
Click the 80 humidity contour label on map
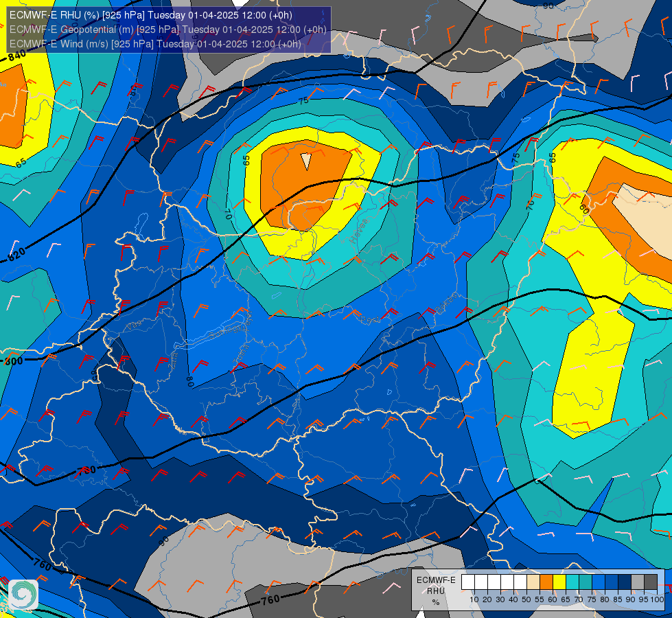click(x=190, y=381)
